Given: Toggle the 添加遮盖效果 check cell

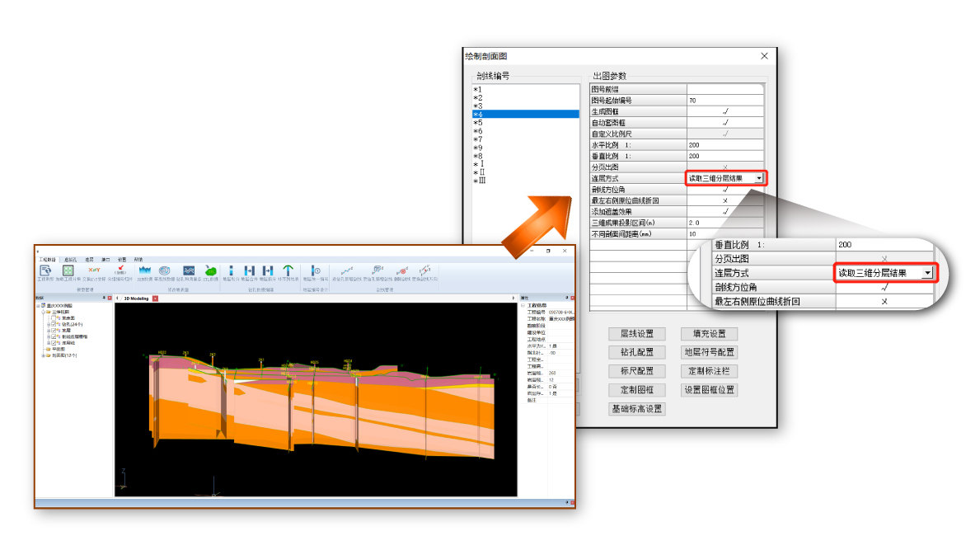Looking at the screenshot, I should coord(725,212).
